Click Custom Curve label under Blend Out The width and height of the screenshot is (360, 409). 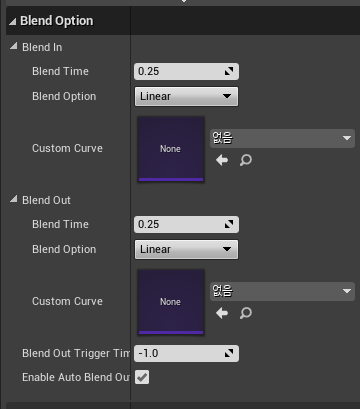point(67,301)
